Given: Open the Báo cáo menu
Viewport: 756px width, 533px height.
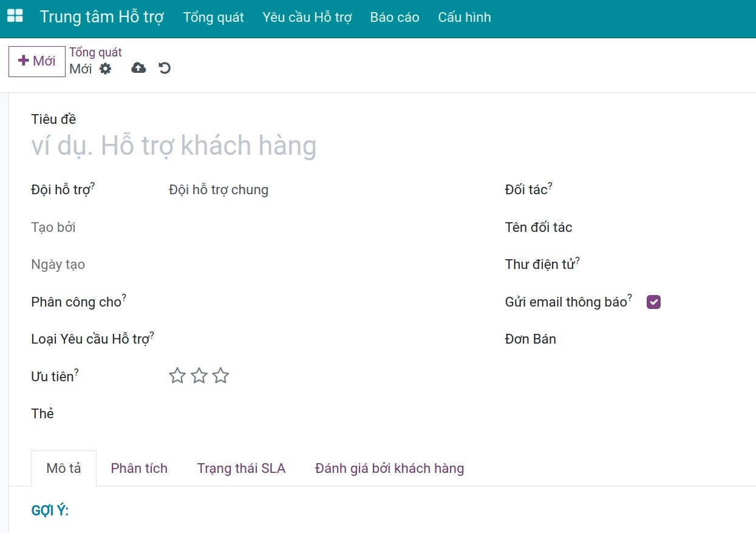Looking at the screenshot, I should coord(395,17).
